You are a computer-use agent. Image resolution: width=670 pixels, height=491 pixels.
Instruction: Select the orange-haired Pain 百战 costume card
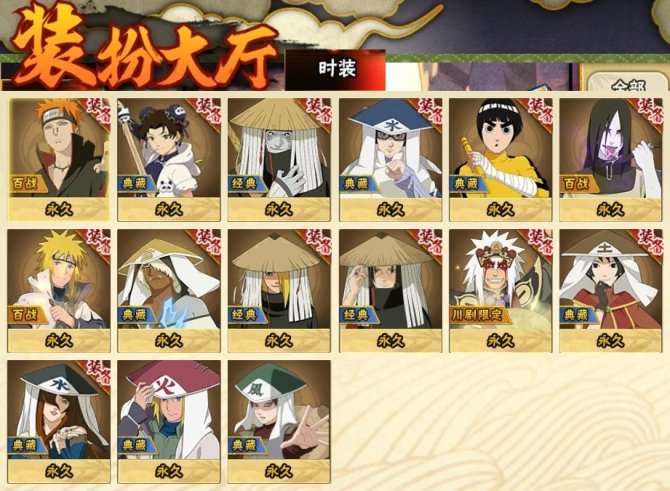coord(59,159)
